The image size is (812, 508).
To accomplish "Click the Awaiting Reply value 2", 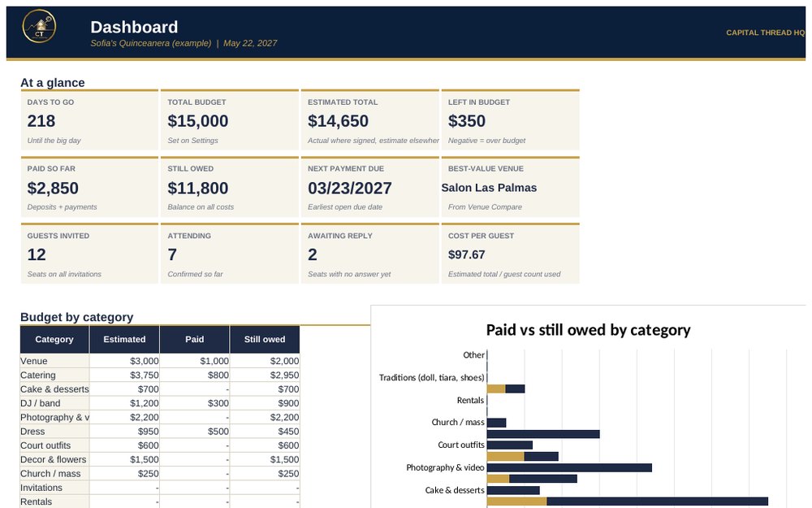I will click(x=313, y=254).
